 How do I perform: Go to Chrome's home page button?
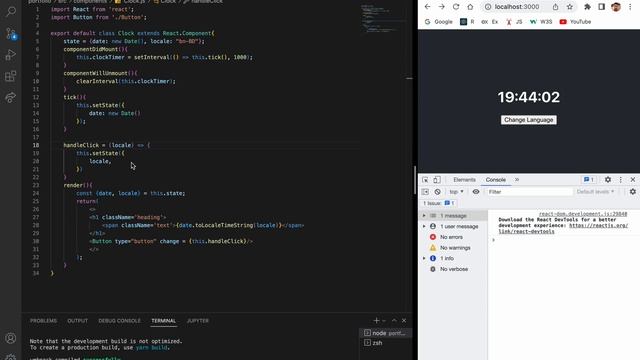point(470,7)
